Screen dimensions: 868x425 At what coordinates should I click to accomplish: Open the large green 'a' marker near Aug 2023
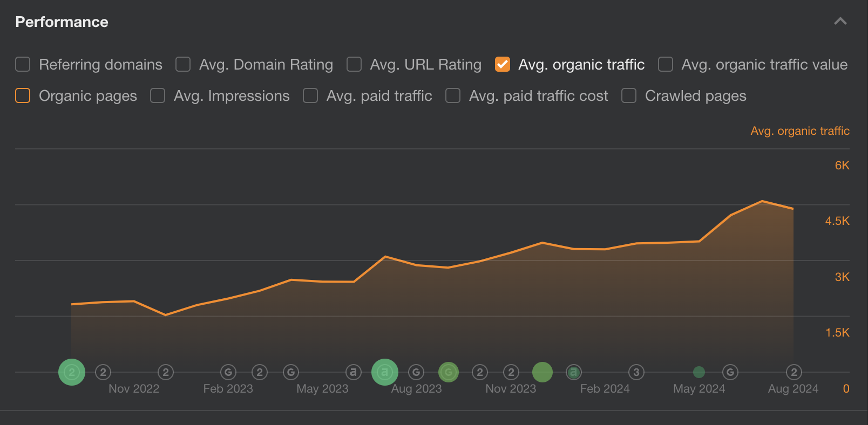point(385,372)
